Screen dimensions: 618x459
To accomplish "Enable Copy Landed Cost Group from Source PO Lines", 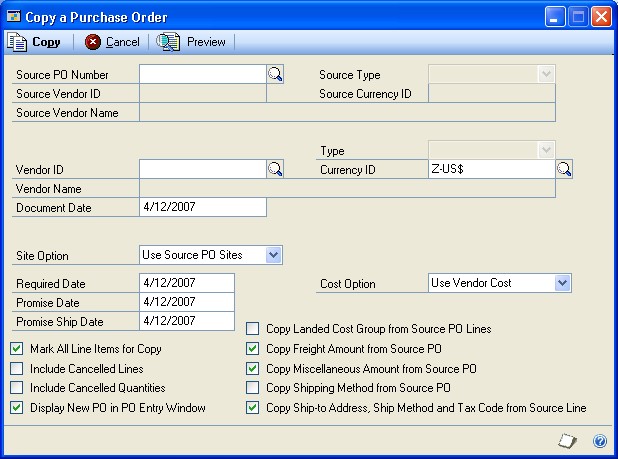I will pyautogui.click(x=253, y=329).
